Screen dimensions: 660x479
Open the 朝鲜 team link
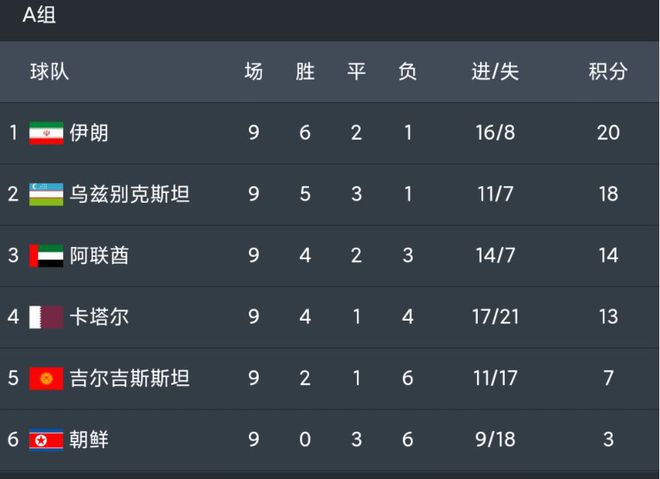[89, 440]
